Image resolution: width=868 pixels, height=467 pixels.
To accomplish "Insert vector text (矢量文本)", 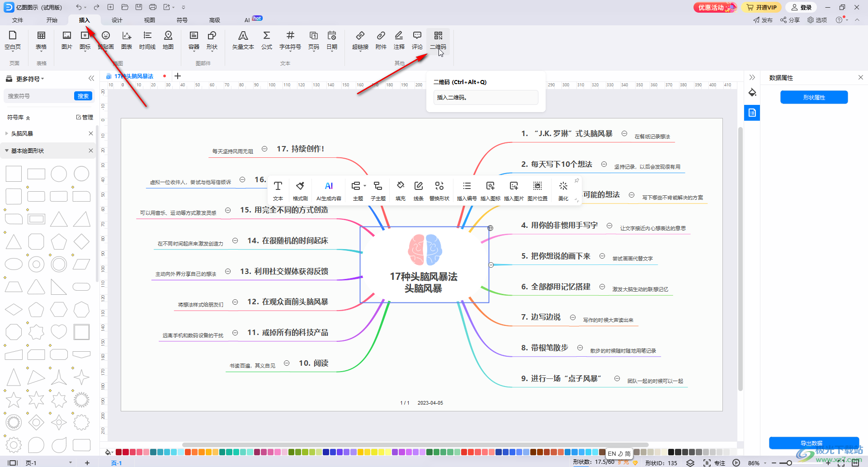I will point(243,40).
